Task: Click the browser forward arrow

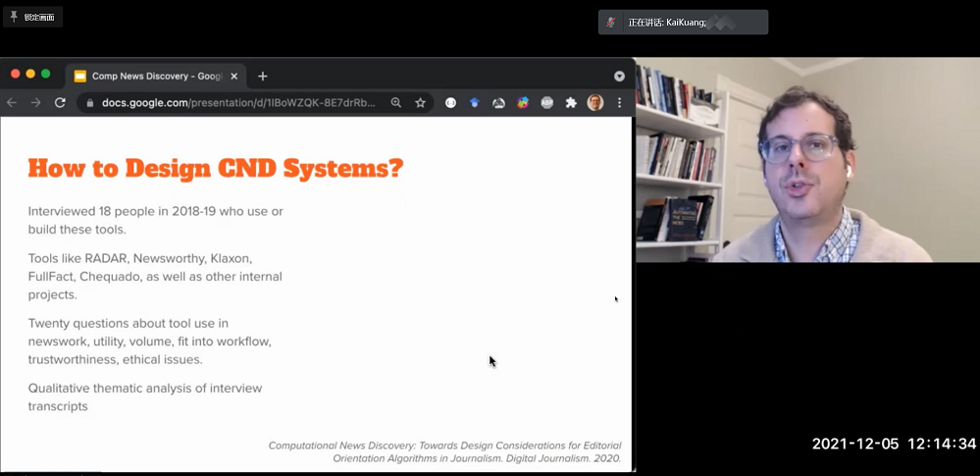Action: click(35, 103)
